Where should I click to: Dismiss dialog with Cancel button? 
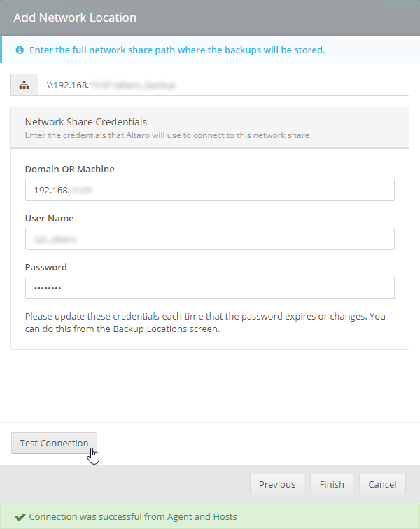point(382,484)
